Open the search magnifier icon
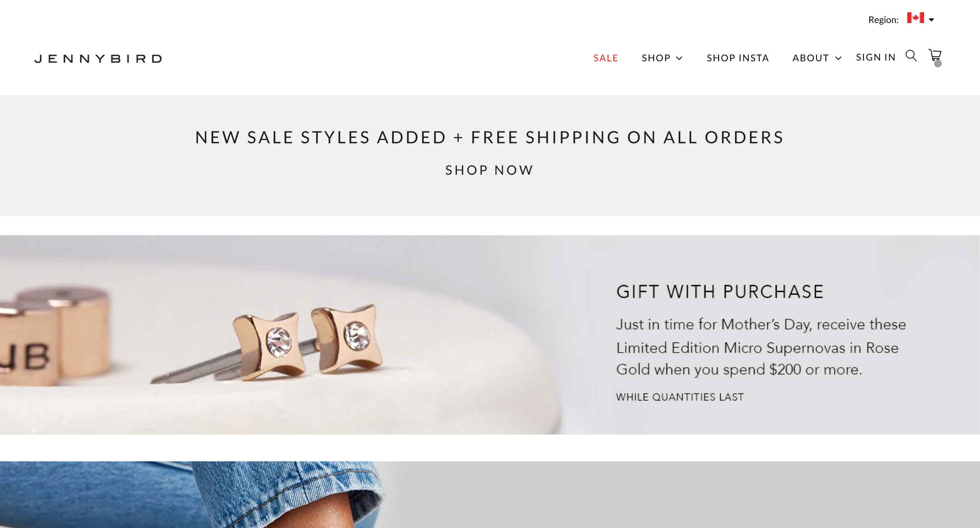 tap(911, 56)
